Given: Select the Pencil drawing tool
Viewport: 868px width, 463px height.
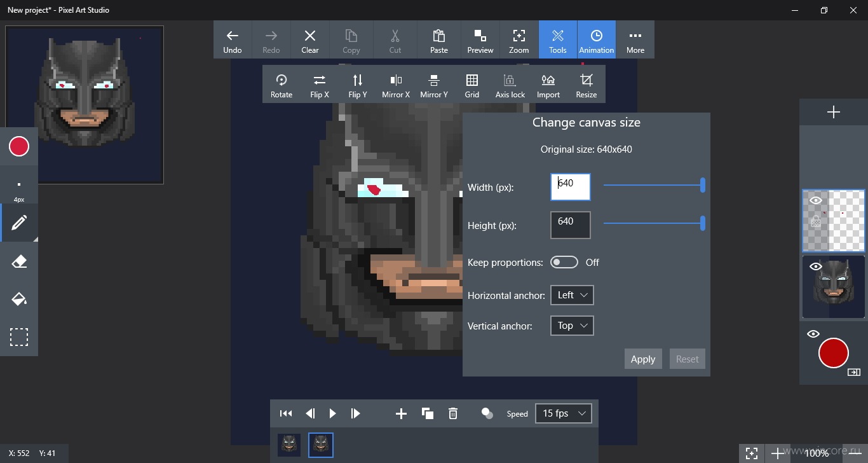Looking at the screenshot, I should [x=19, y=223].
